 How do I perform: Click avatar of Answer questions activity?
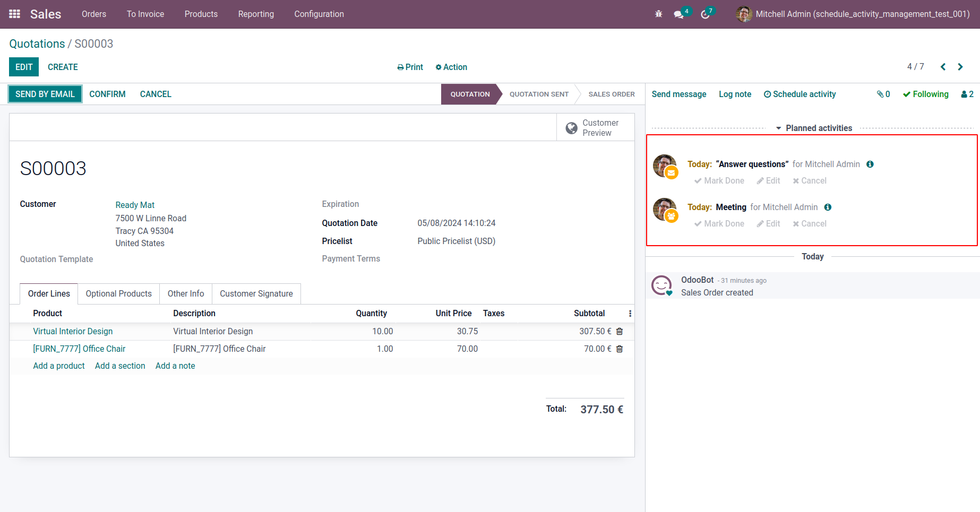[665, 166]
